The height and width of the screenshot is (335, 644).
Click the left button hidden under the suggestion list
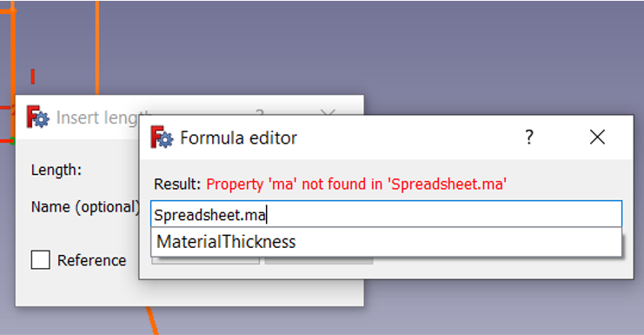205,260
